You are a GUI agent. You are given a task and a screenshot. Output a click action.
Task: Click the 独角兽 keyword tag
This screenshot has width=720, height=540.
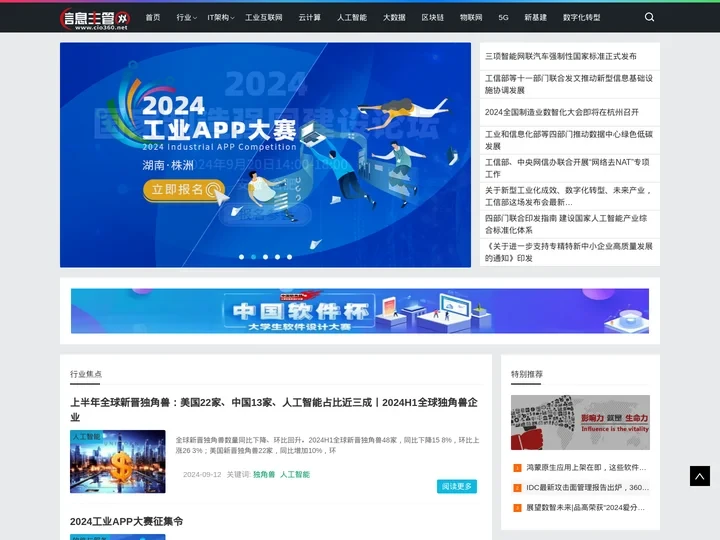tap(264, 474)
